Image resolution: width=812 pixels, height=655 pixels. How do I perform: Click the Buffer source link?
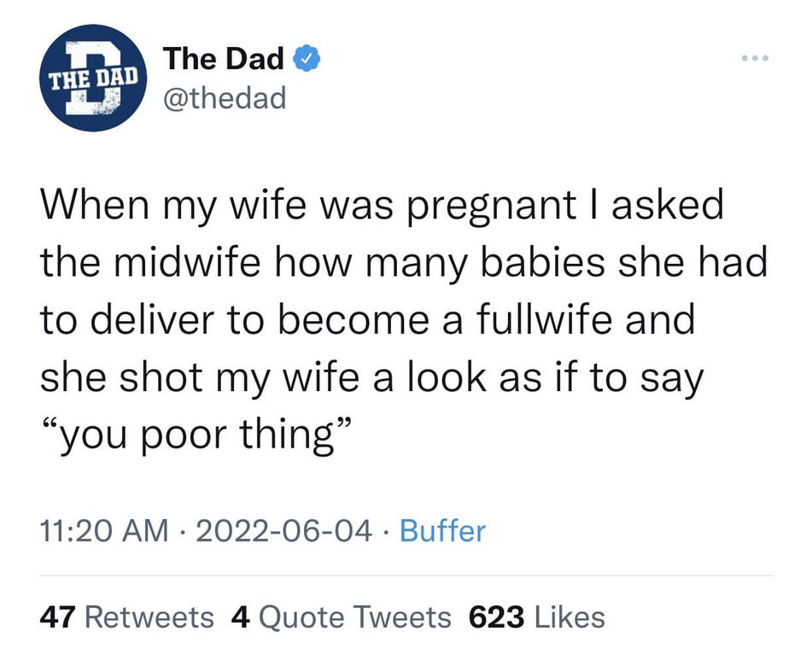[443, 530]
